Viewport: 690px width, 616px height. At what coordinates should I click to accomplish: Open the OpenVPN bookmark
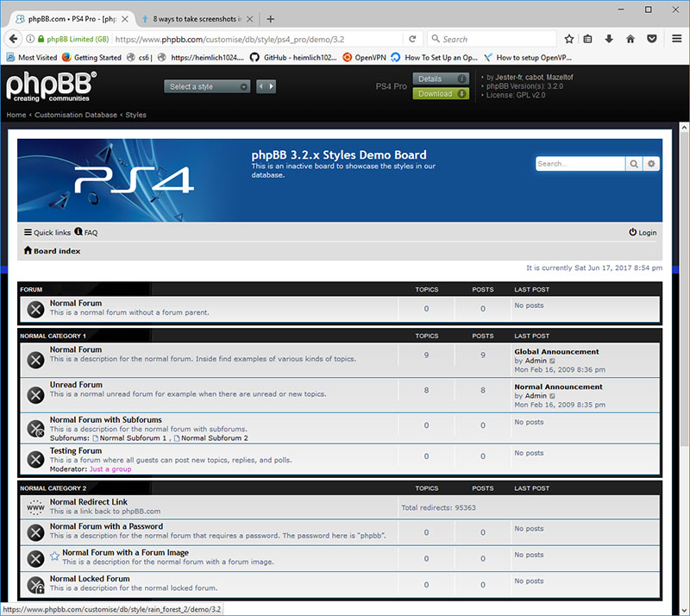364,57
